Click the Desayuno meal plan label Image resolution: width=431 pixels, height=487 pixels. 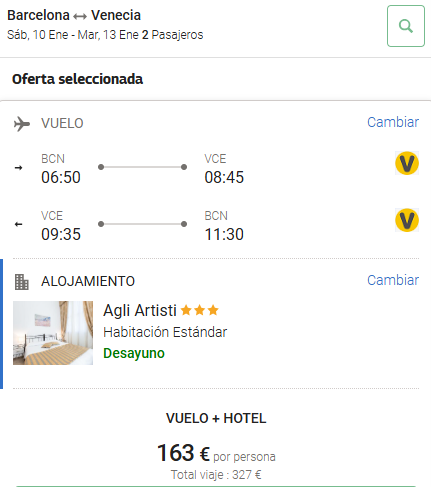pyautogui.click(x=134, y=353)
